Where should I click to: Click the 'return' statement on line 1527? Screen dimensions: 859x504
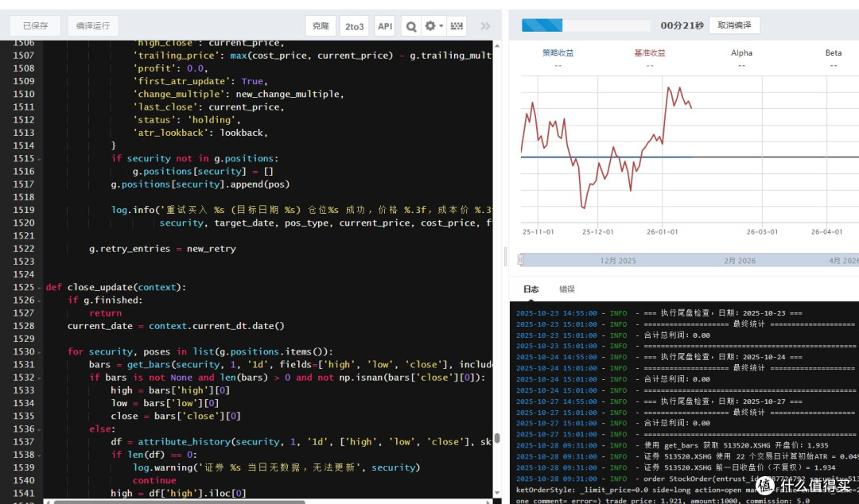pyautogui.click(x=105, y=313)
